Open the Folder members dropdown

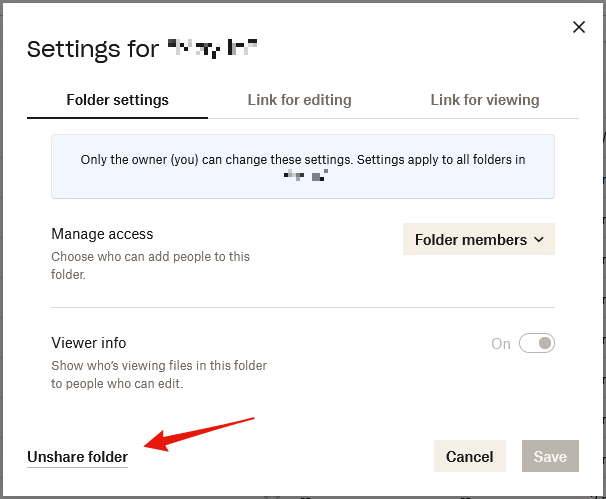(x=478, y=240)
